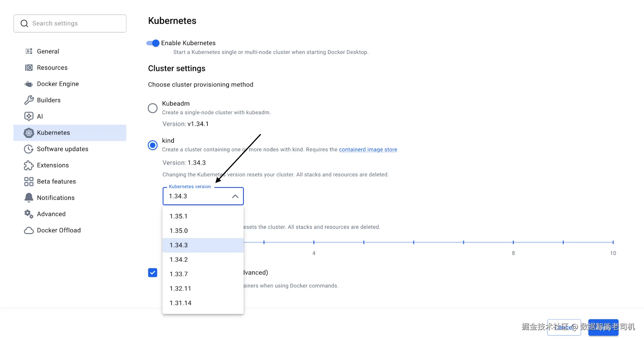Click 'Create a single-node cluster with kubeadm' text
The width and height of the screenshot is (644, 340).
pyautogui.click(x=216, y=113)
